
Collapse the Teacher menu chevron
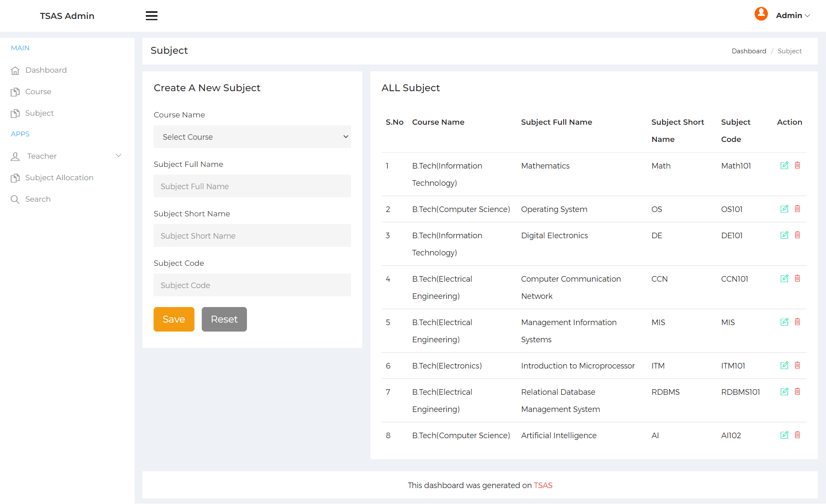(119, 156)
